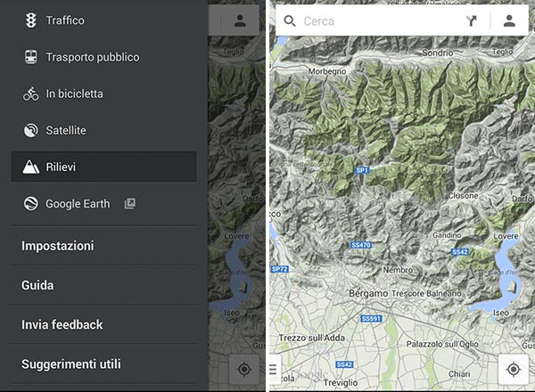Viewport: 535px width, 392px height.
Task: Tap the Traffico traffic light icon
Action: coord(31,20)
